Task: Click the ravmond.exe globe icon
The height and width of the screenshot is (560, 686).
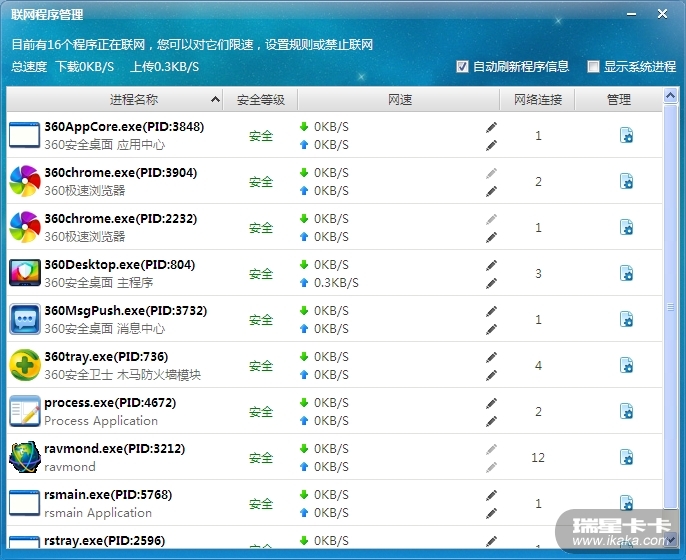Action: click(x=24, y=457)
